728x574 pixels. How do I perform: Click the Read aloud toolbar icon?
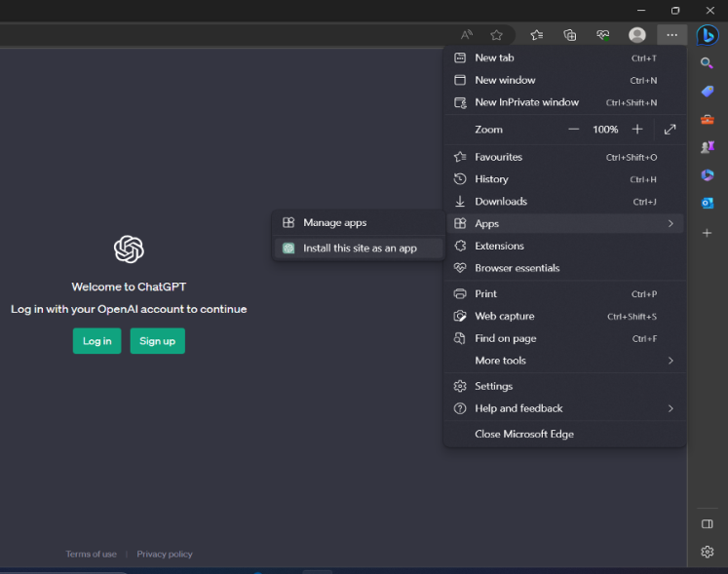coord(467,35)
